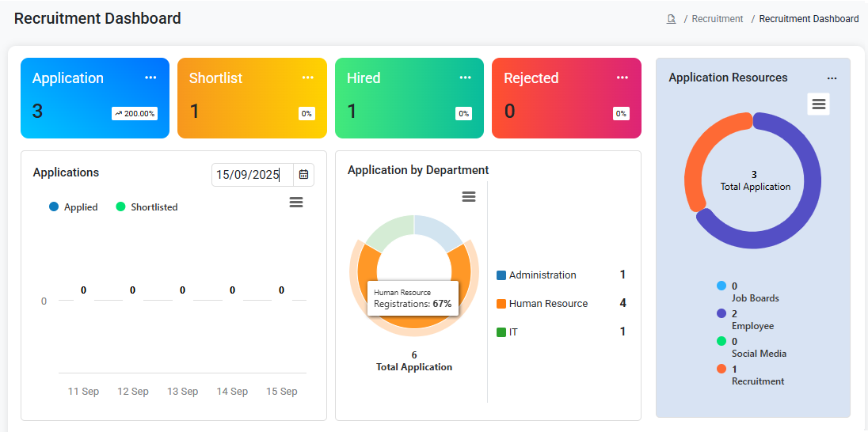Viewport: 868px width, 432px height.
Task: Click the date input showing 15/09/2025
Action: [252, 175]
